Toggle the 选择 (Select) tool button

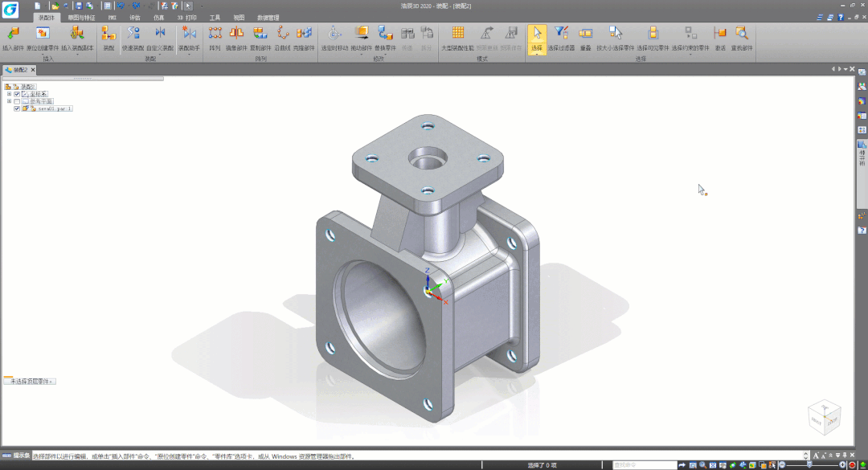point(536,39)
